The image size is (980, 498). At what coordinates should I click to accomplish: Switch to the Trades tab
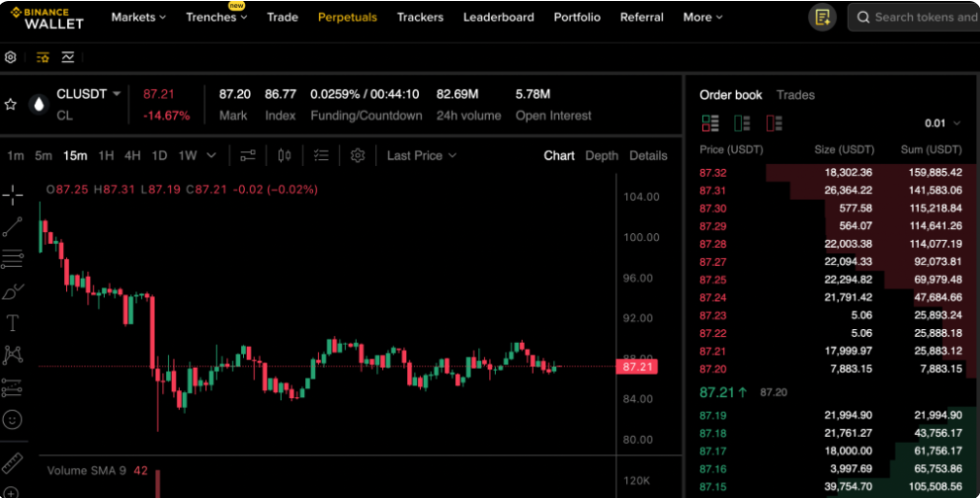click(x=795, y=95)
